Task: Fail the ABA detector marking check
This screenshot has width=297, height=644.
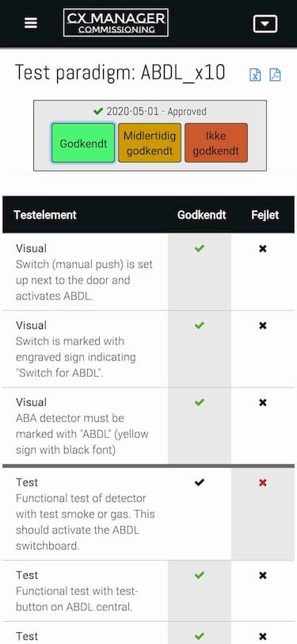Action: [263, 403]
